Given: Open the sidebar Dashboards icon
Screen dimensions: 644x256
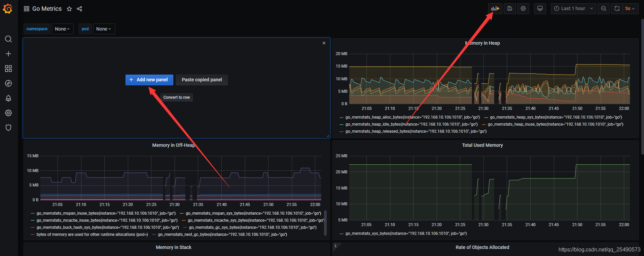Looking at the screenshot, I should 8,69.
